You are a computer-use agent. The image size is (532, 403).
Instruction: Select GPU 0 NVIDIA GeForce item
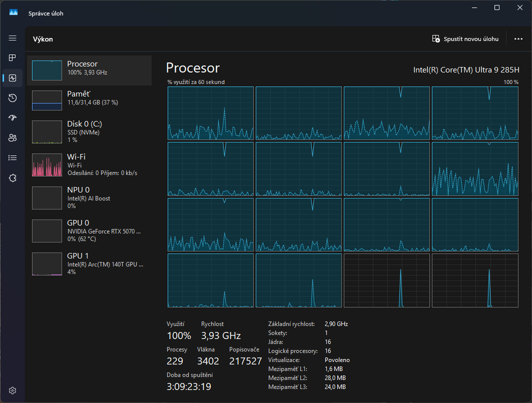89,231
